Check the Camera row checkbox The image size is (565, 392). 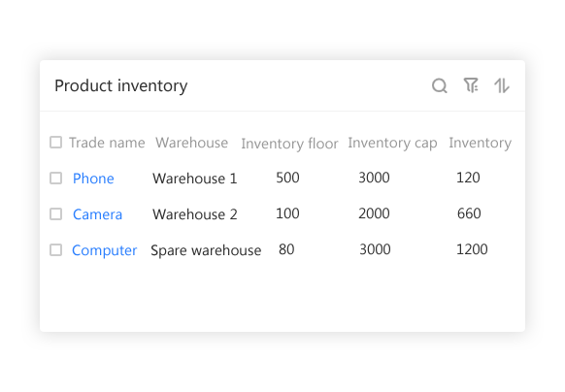coord(56,214)
